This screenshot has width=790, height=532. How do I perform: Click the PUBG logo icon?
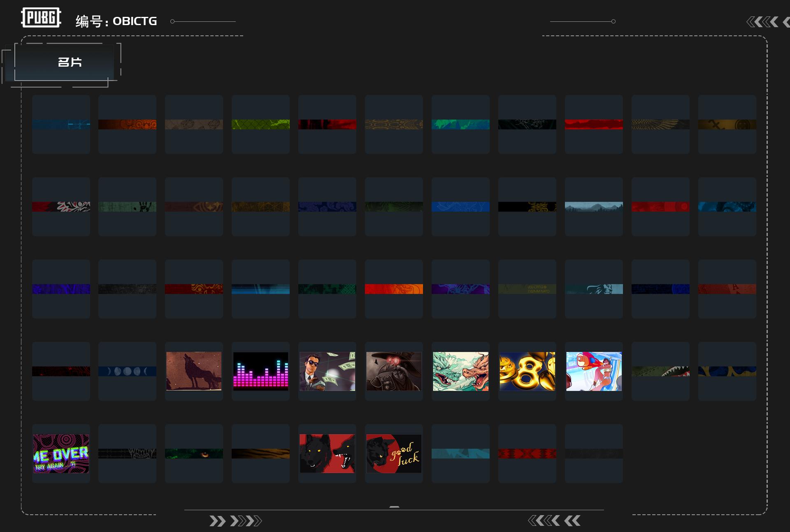point(41,18)
